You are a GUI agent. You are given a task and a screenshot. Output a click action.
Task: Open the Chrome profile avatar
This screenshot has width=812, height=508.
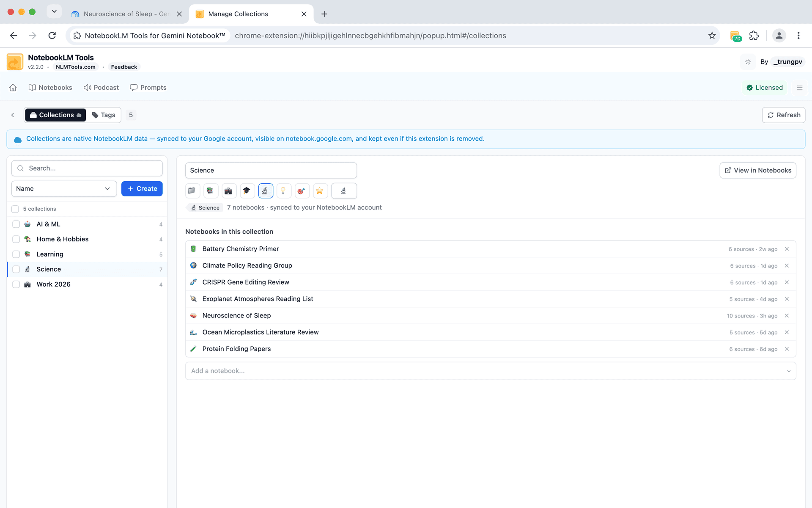(x=779, y=36)
